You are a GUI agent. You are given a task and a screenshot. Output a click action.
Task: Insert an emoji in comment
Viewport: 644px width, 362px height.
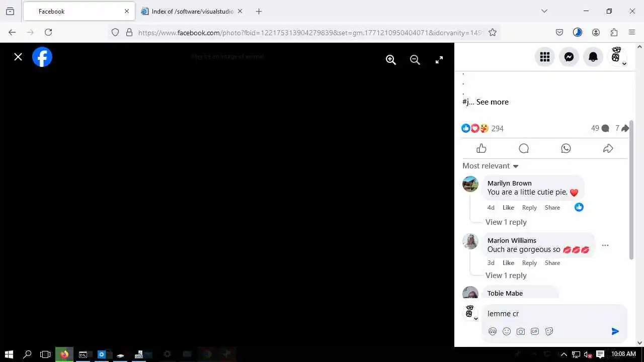[x=507, y=331]
